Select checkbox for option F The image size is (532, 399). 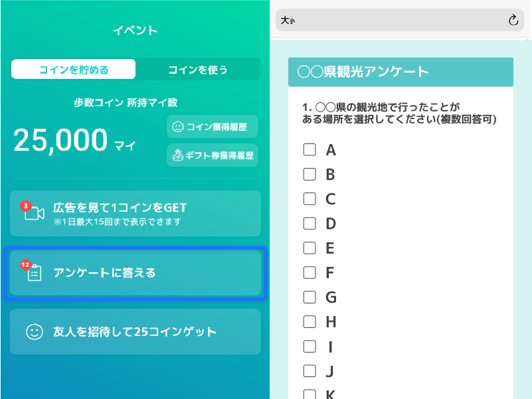(310, 272)
